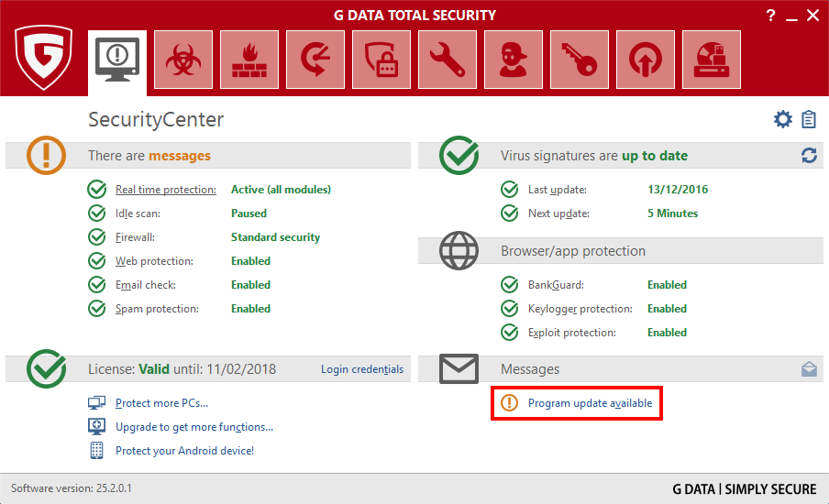This screenshot has width=829, height=504.
Task: Refresh virus signatures with circular arrows icon
Action: (x=809, y=155)
